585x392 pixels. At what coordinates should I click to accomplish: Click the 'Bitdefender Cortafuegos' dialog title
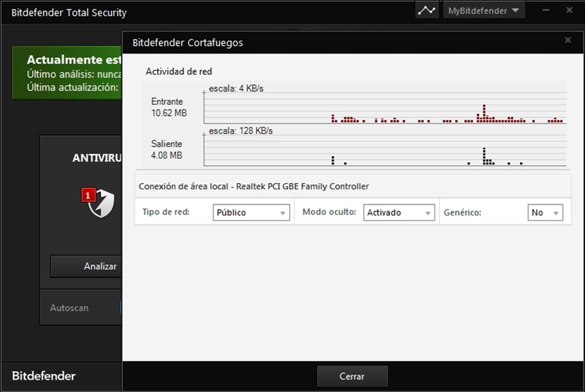click(x=187, y=43)
